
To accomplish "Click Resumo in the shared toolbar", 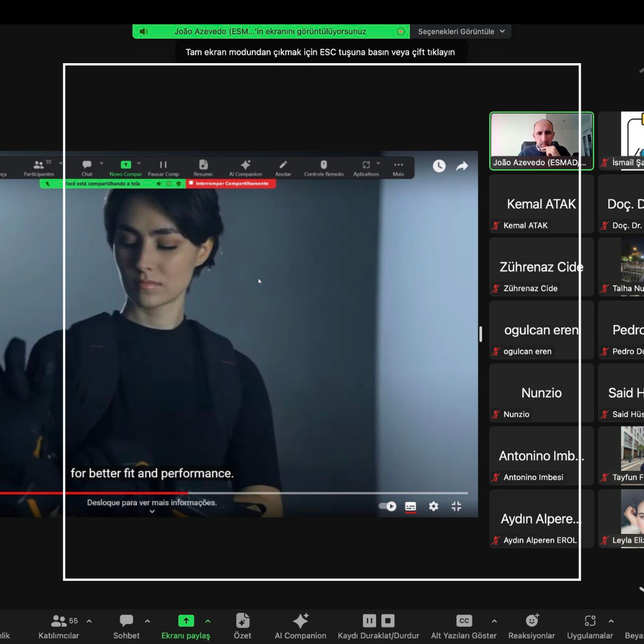I will [203, 168].
